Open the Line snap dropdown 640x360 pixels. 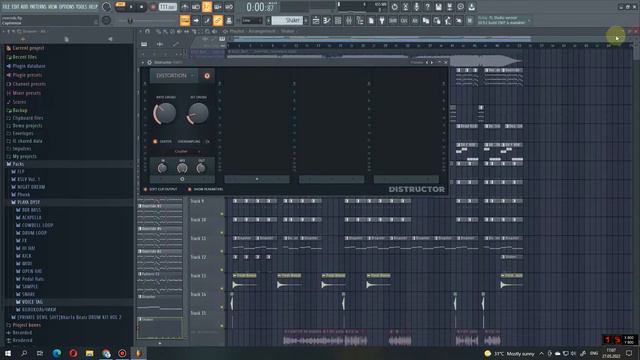pos(252,20)
